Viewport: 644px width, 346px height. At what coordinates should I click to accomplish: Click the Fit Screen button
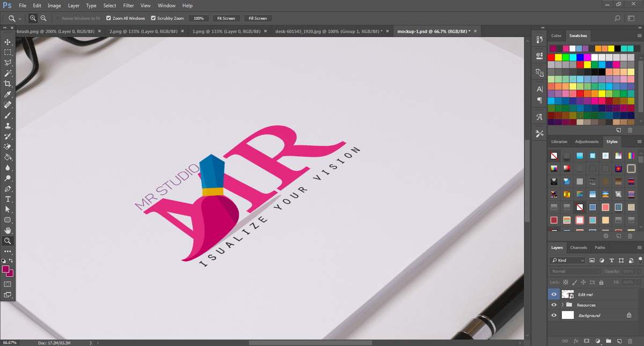[x=226, y=18]
